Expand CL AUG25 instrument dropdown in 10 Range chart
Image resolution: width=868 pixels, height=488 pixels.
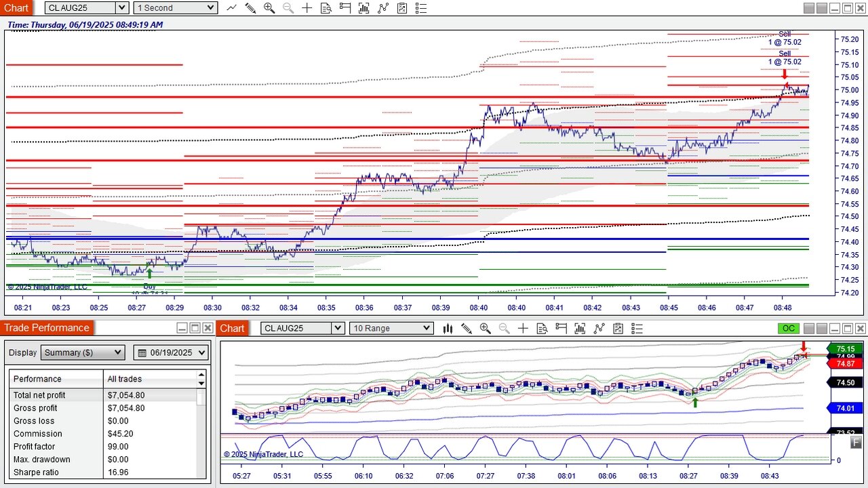(x=337, y=328)
